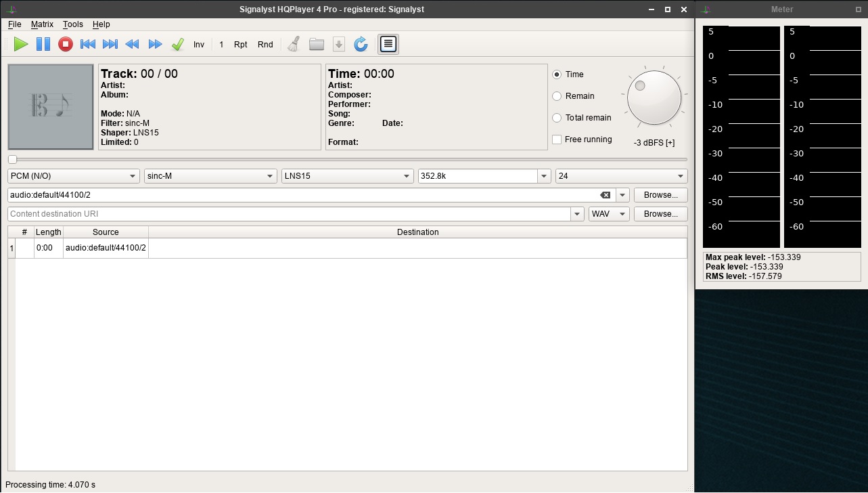Screen dimensions: 868x493
Task: Click the green checkmark icon
Action: tap(177, 44)
